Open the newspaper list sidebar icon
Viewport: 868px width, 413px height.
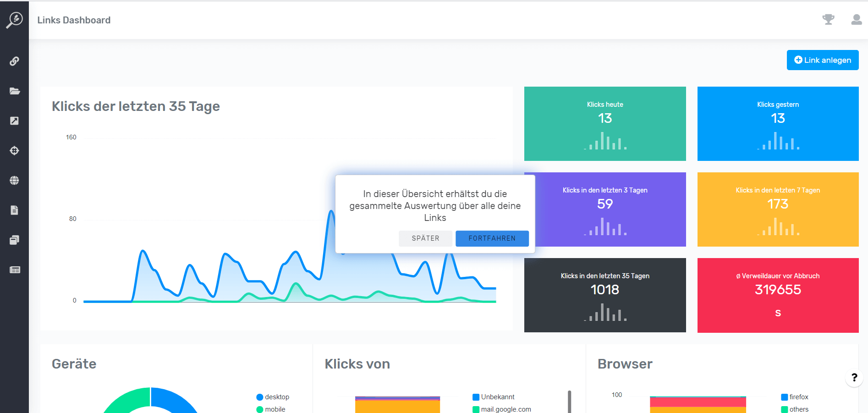point(15,270)
